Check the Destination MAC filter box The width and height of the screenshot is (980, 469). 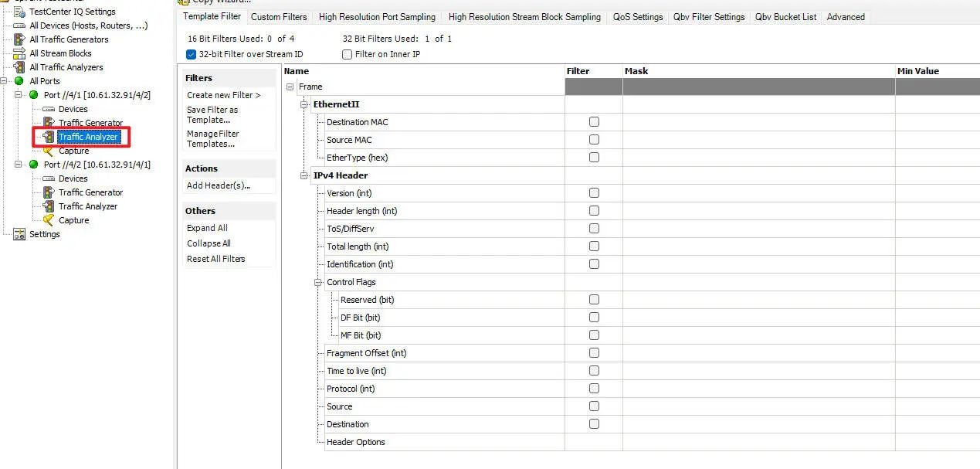594,122
